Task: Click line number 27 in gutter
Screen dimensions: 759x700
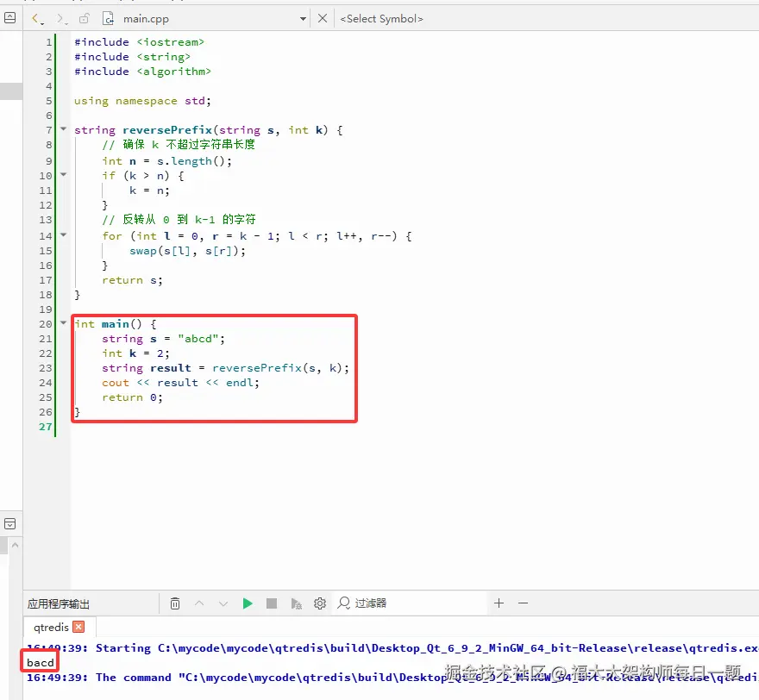Action: [x=46, y=427]
